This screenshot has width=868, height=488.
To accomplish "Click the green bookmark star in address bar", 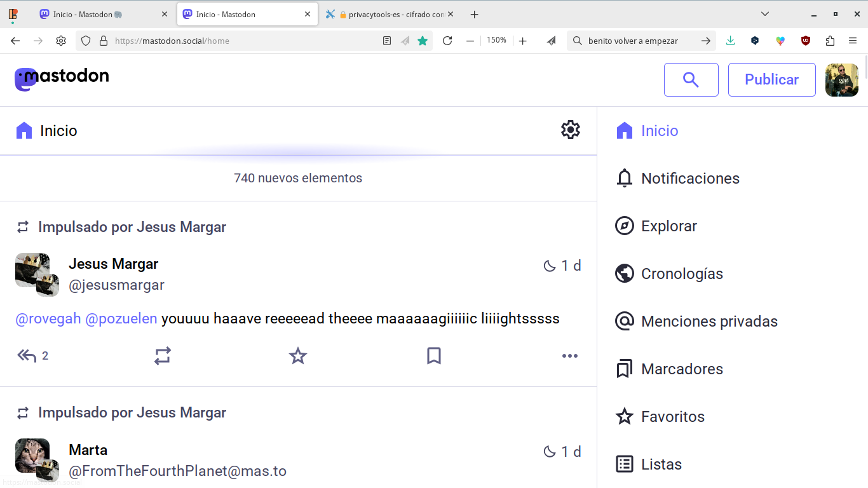I will 423,41.
